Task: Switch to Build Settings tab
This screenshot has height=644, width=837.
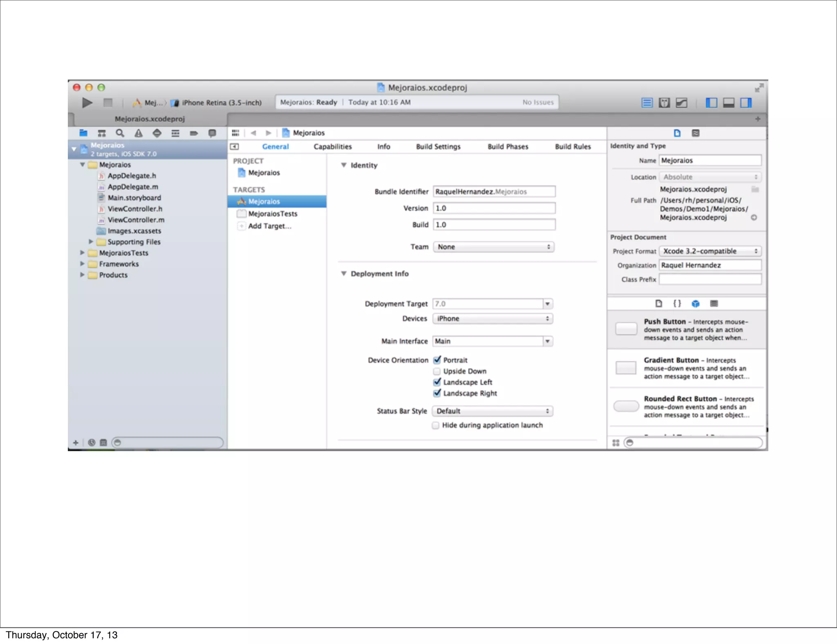Action: [438, 147]
